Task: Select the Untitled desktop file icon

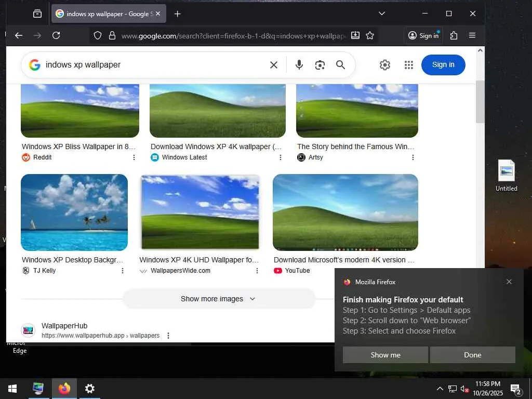Action: coord(506,176)
